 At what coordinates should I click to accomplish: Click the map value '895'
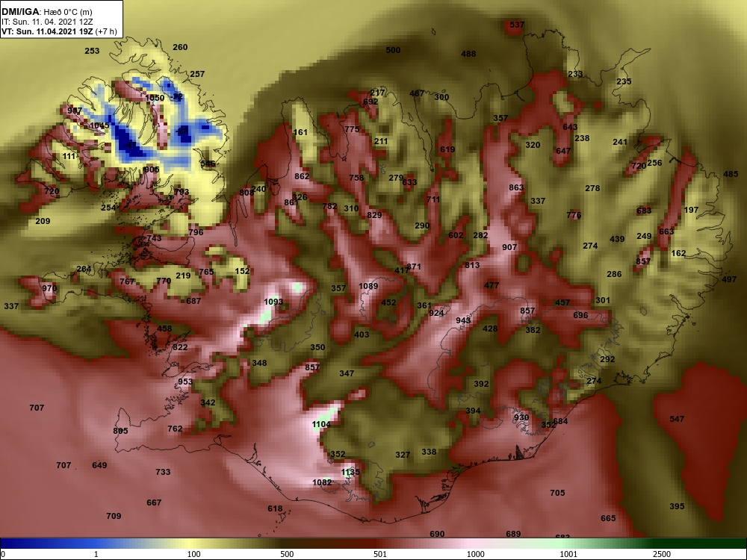(x=120, y=431)
